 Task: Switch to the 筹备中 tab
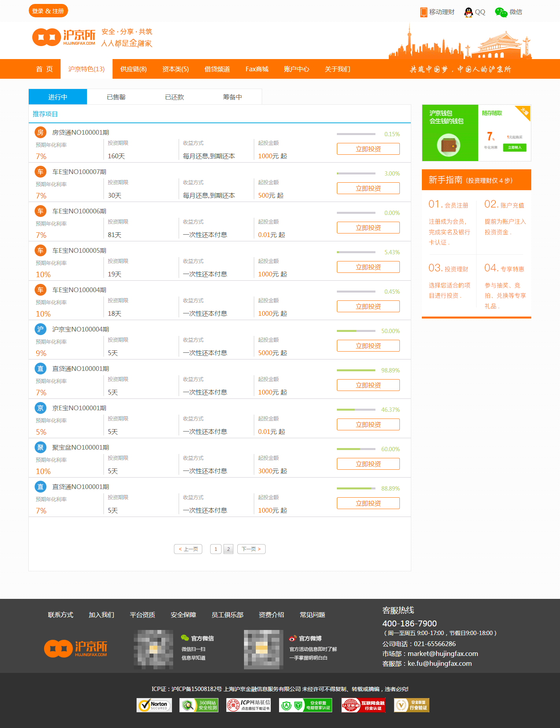coord(232,97)
